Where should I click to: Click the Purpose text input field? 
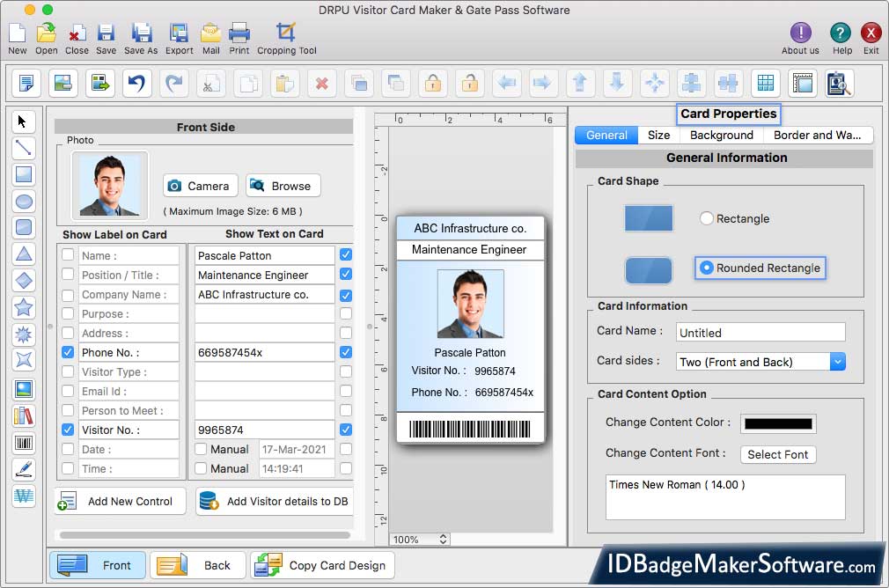(264, 313)
